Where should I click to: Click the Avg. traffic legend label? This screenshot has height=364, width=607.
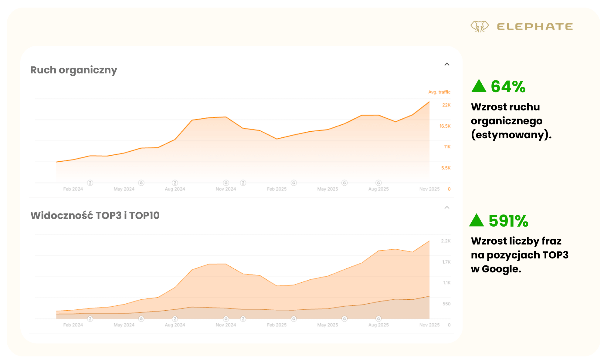coord(439,92)
